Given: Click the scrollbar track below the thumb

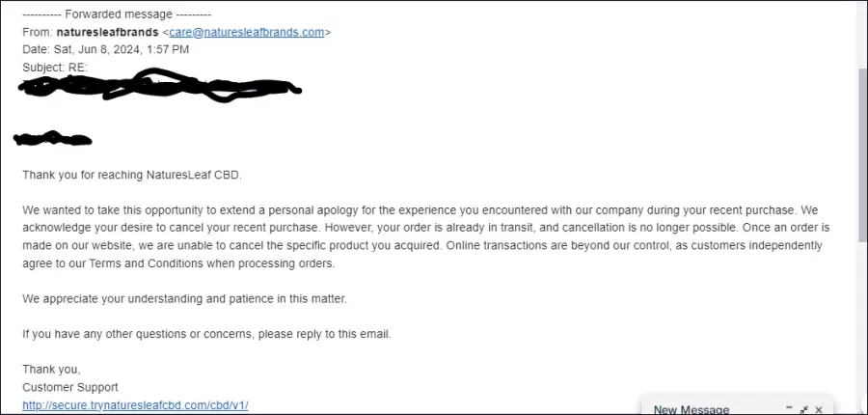Looking at the screenshot, I should pos(862,327).
